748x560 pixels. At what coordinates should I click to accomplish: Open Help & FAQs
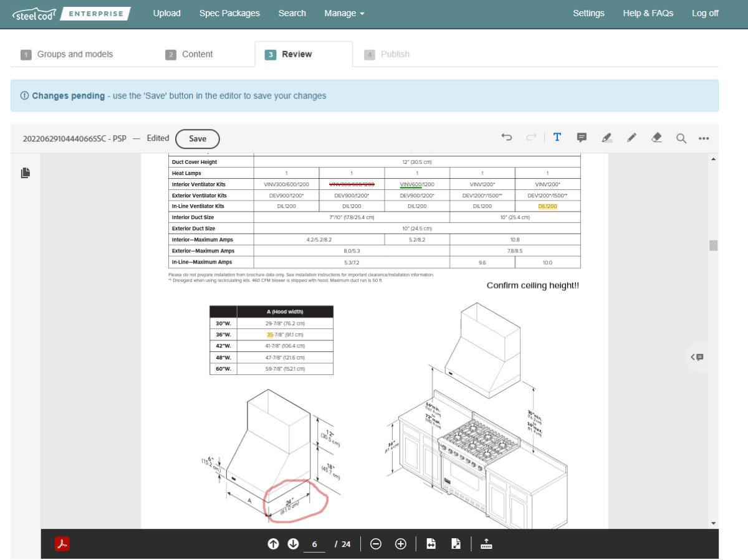pyautogui.click(x=648, y=13)
